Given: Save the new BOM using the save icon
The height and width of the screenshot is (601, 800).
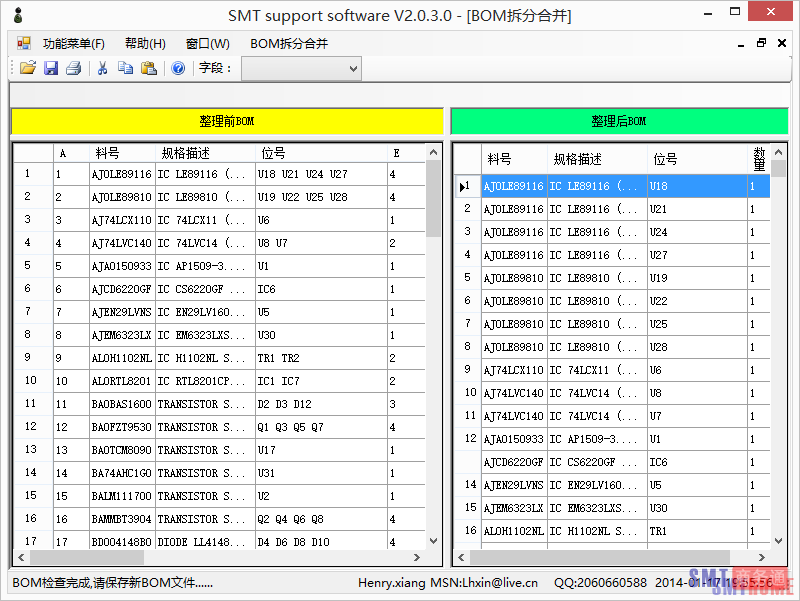Looking at the screenshot, I should click(50, 68).
